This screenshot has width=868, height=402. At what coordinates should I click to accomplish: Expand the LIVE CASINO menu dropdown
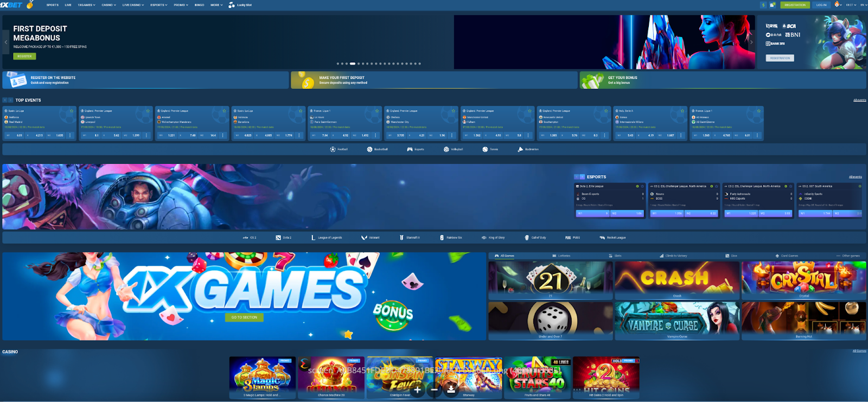point(133,5)
